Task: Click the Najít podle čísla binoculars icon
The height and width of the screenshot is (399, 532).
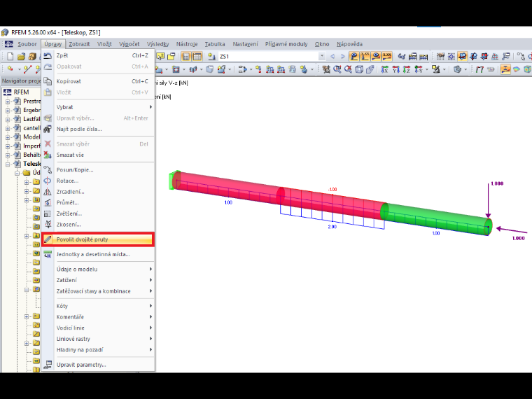Action: (x=48, y=129)
